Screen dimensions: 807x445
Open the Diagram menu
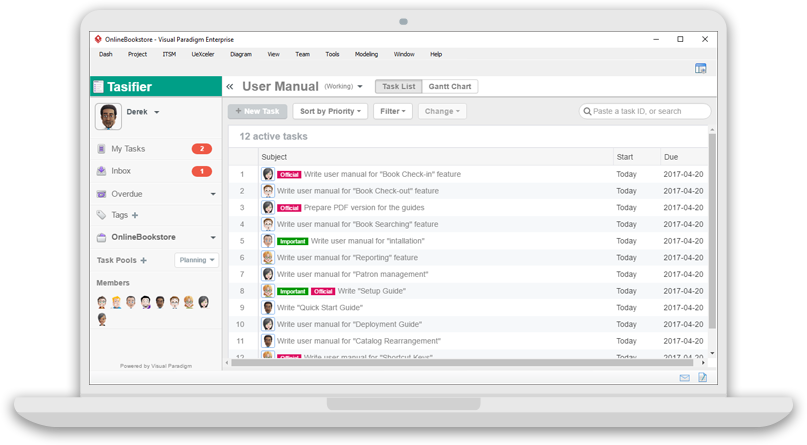(241, 54)
